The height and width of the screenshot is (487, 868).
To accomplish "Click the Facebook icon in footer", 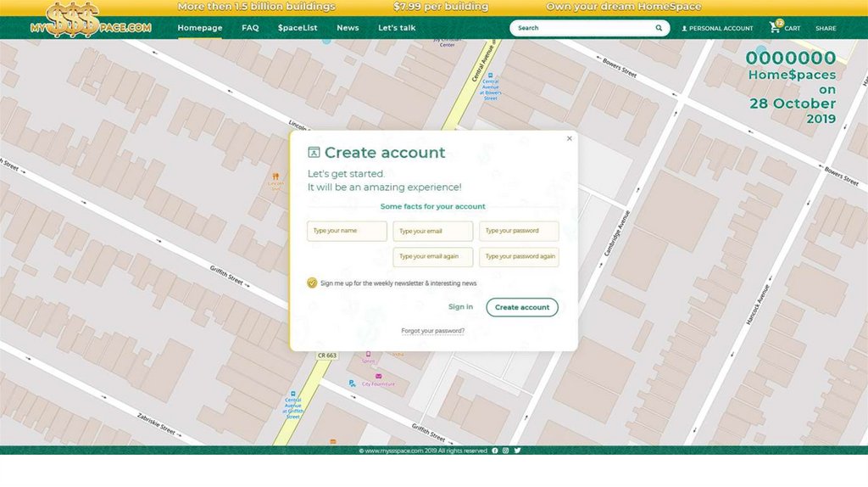I will pyautogui.click(x=495, y=451).
